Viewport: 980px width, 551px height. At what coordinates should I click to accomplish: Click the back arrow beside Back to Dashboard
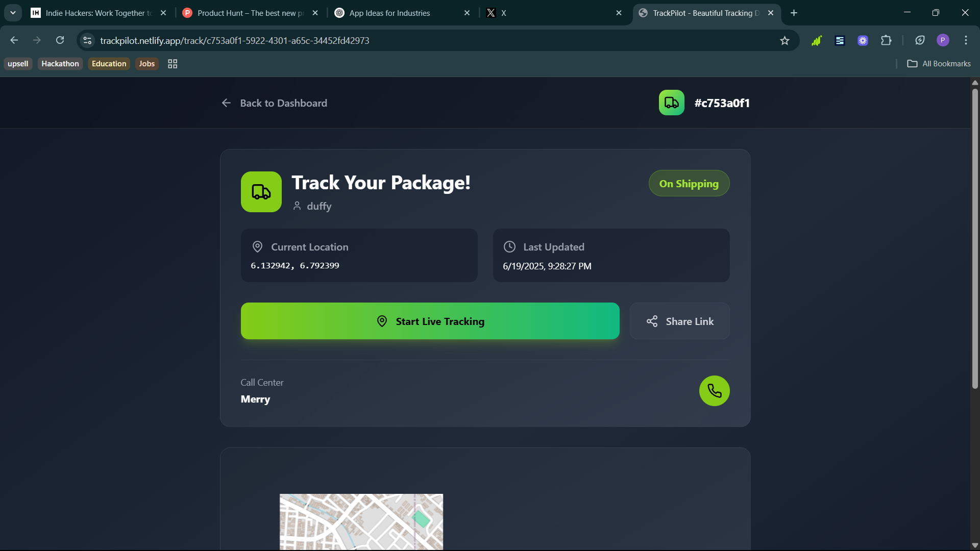(226, 103)
